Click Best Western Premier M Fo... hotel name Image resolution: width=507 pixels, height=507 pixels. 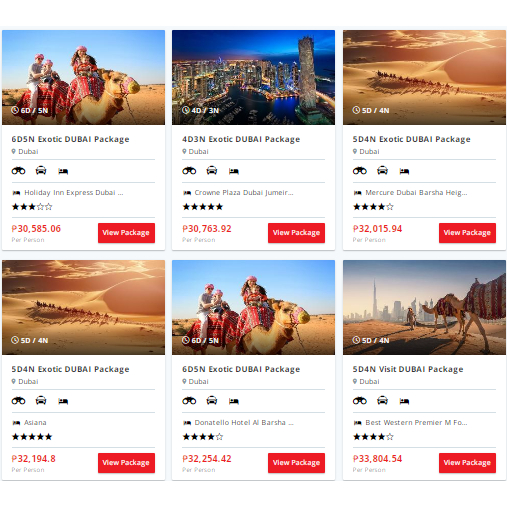pos(416,423)
